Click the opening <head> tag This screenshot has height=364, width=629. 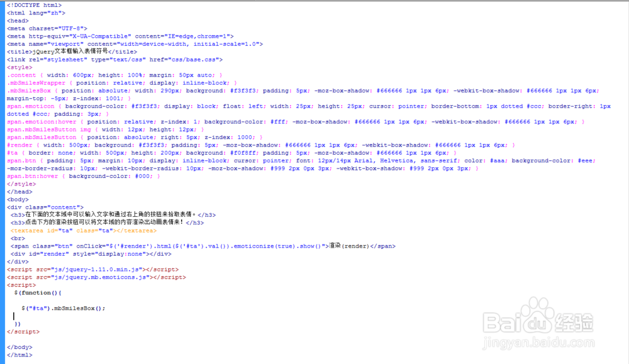click(18, 21)
